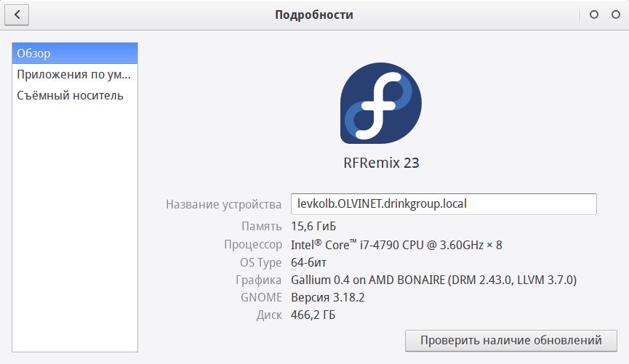Focus the device name text field
Screen dimensions: 629x364
click(x=444, y=204)
